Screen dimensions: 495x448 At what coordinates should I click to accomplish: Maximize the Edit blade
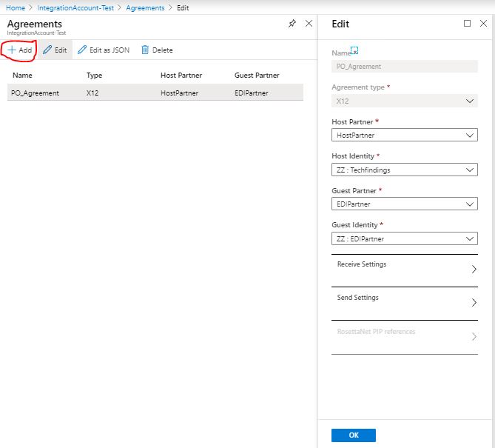(467, 24)
